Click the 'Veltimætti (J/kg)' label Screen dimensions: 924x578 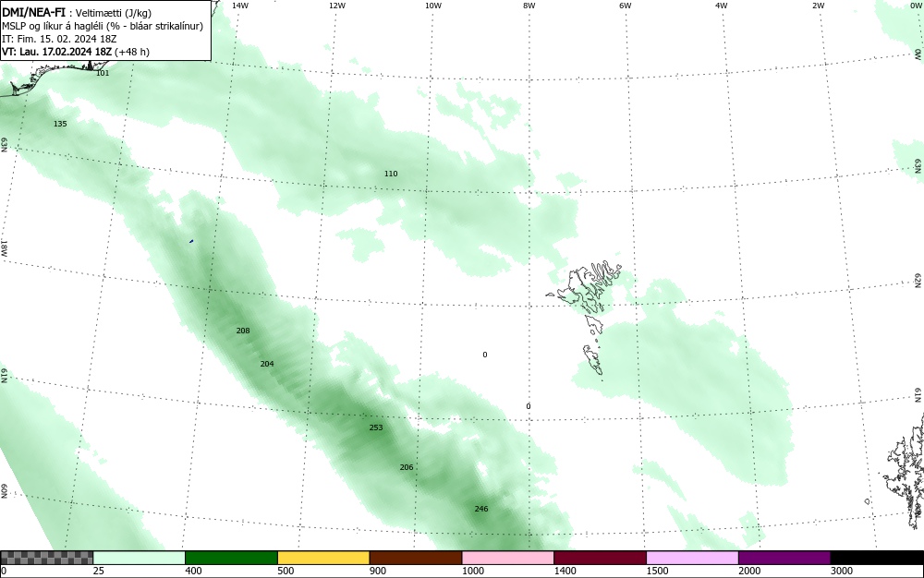tap(114, 13)
